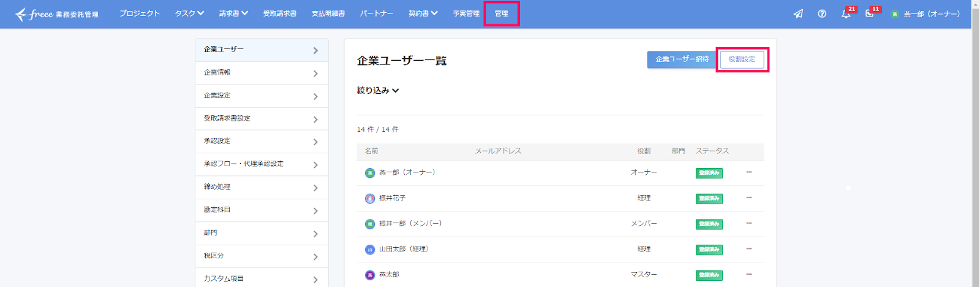Click the 企業ユーザー招待 button

coord(682,59)
